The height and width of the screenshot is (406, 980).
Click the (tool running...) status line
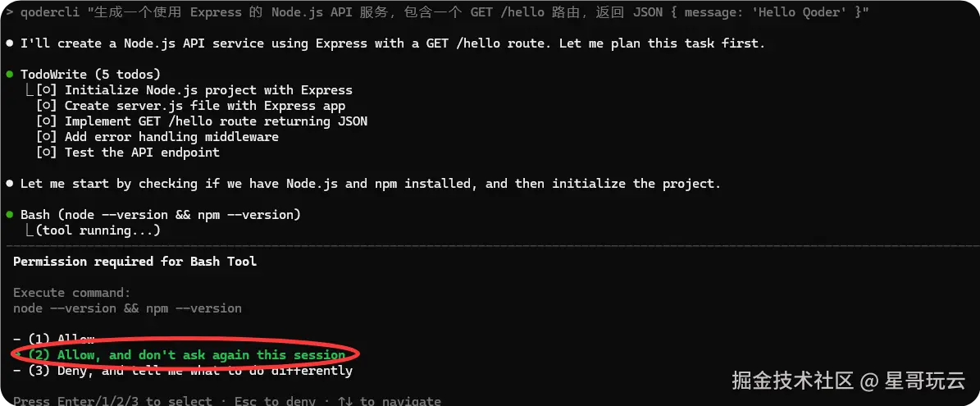(x=98, y=230)
